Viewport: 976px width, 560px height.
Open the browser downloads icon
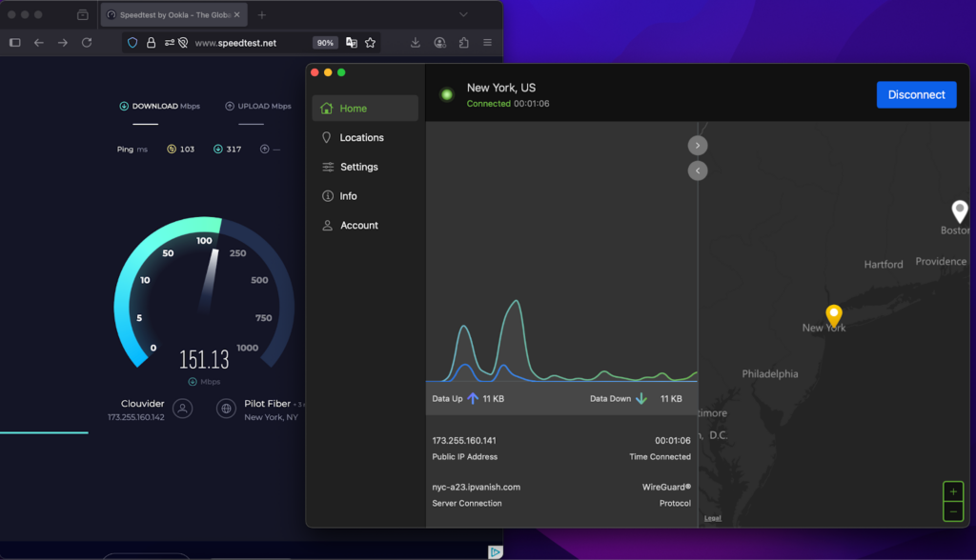coord(416,42)
